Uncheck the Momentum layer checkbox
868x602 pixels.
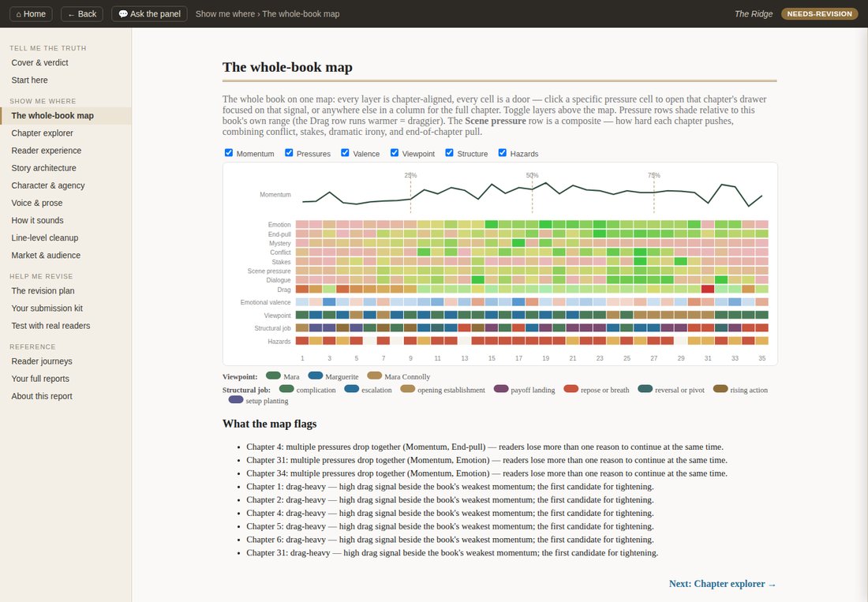[229, 153]
